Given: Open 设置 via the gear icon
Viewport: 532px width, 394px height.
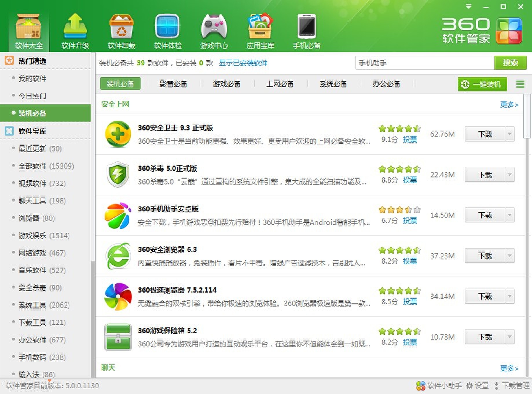Looking at the screenshot, I should click(x=470, y=386).
